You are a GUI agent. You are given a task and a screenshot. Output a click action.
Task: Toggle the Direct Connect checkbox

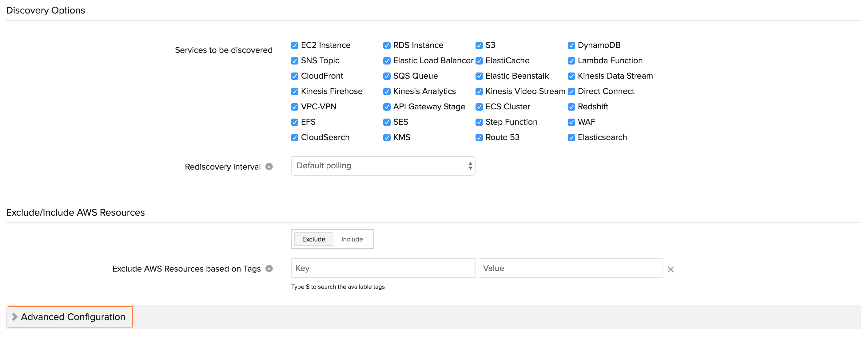coord(571,92)
